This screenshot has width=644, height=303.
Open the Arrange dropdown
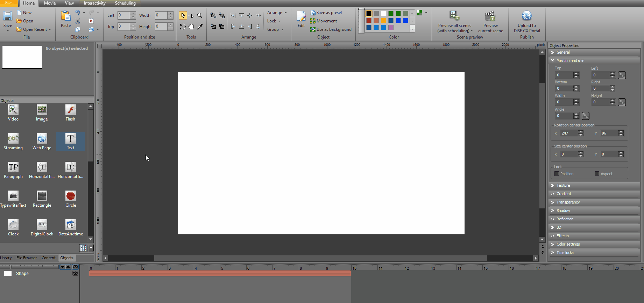tap(277, 13)
